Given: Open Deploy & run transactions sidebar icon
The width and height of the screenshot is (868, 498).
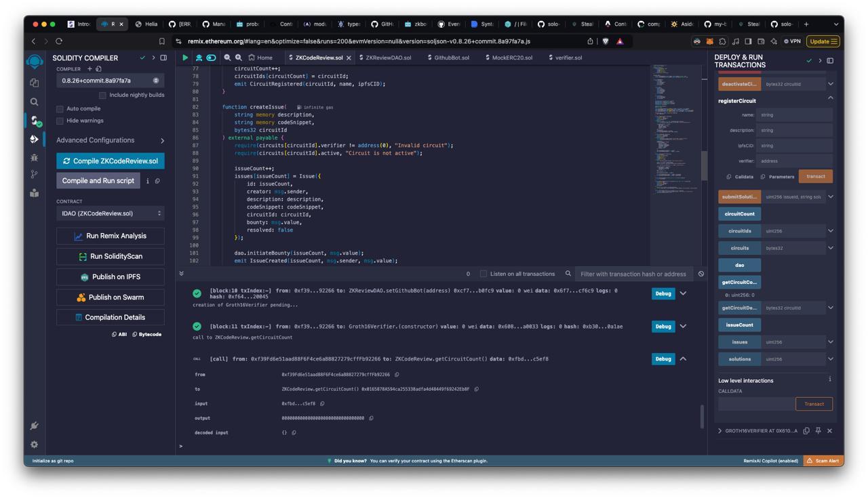Looking at the screenshot, I should (x=35, y=139).
